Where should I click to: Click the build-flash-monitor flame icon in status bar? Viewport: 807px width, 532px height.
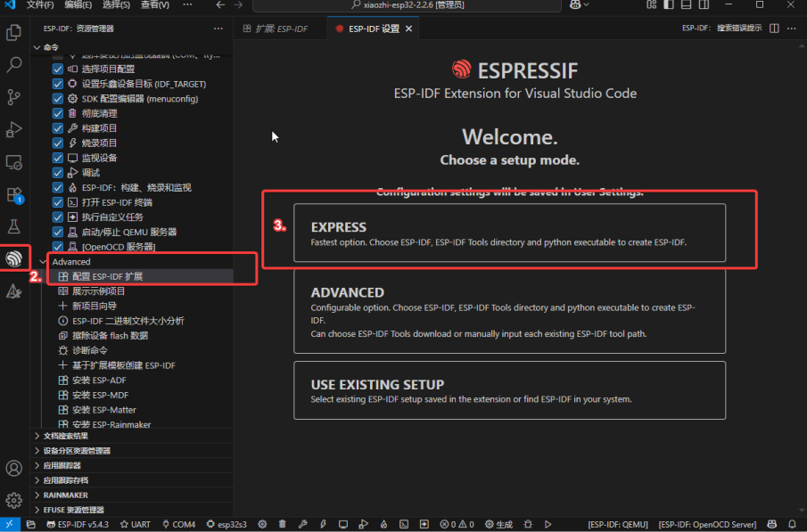coord(384,524)
